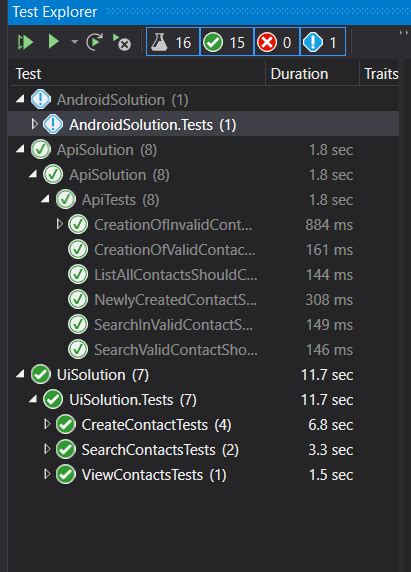Open the toolbar overflow chevron
This screenshot has width=411, height=572.
click(x=403, y=33)
